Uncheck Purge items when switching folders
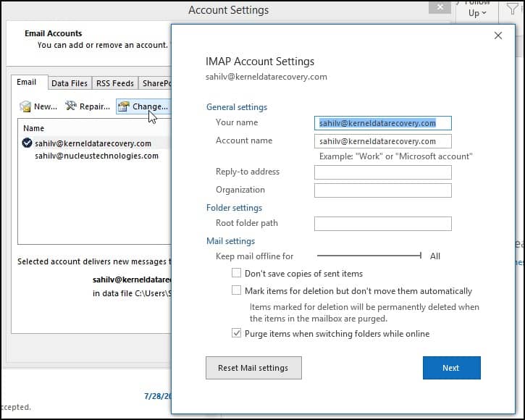The height and width of the screenshot is (420, 525). click(x=236, y=334)
